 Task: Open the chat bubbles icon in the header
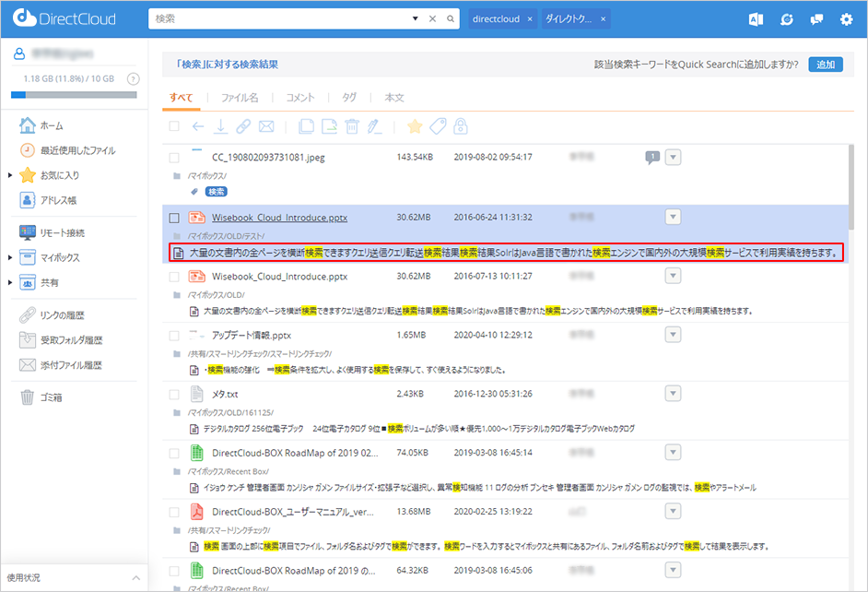pyautogui.click(x=816, y=19)
